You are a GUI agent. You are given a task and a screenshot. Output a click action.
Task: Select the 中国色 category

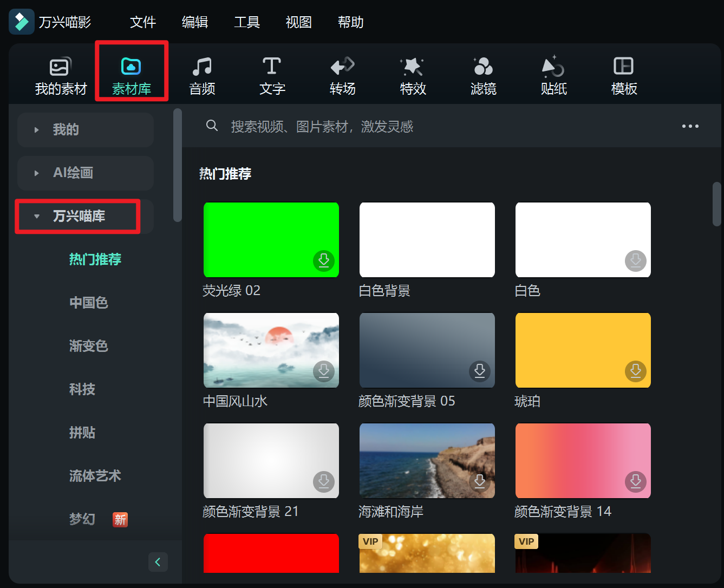(89, 303)
